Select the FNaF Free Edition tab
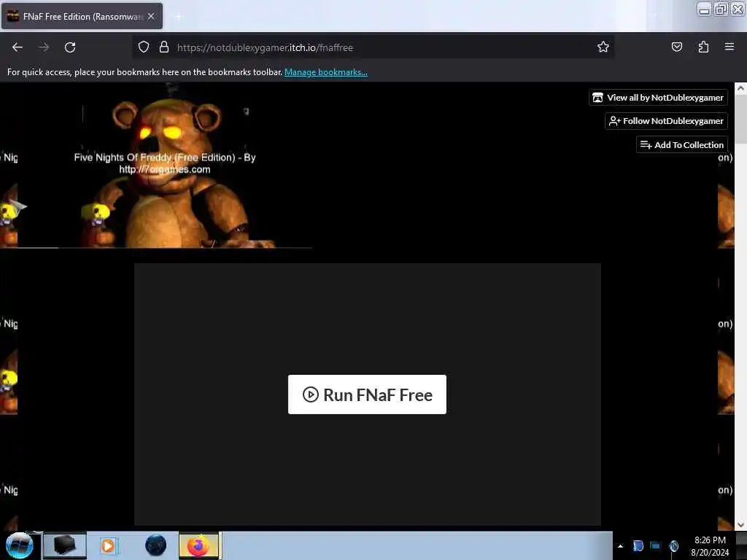The width and height of the screenshot is (747, 560). coord(82,16)
